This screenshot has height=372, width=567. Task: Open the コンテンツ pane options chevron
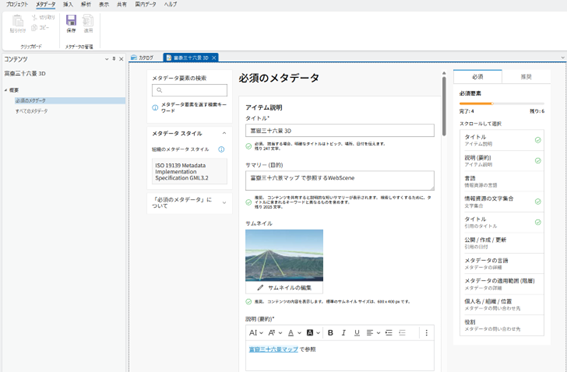tap(107, 59)
